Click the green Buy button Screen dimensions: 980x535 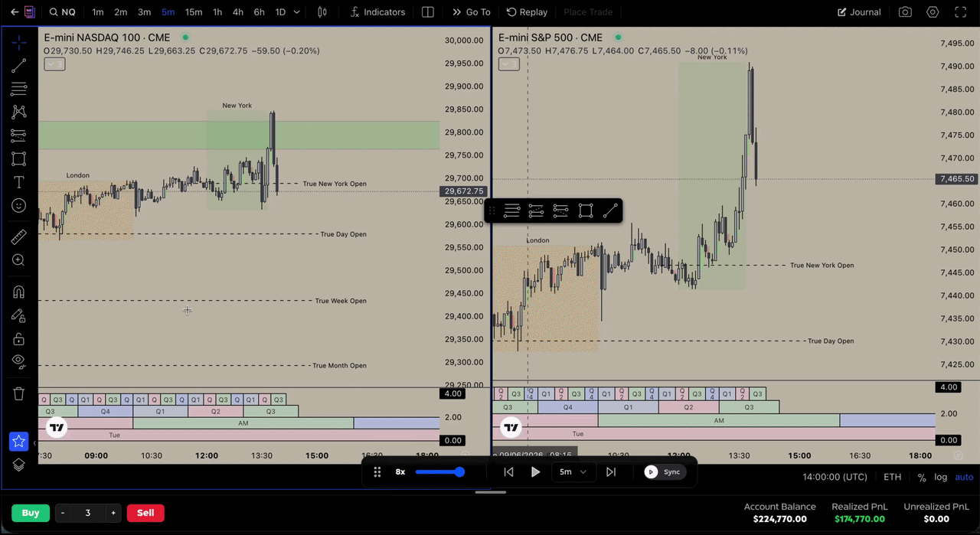coord(31,513)
